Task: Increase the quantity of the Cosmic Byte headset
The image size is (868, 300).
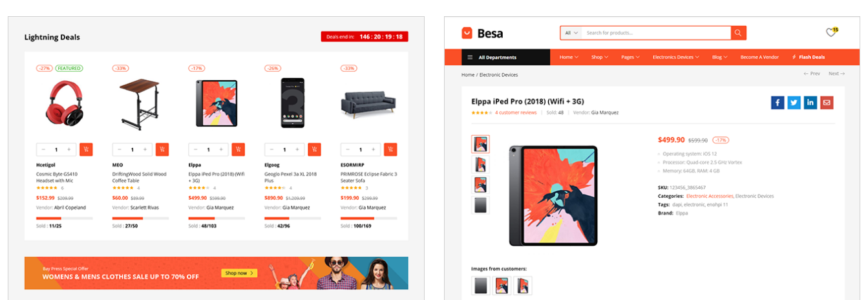Action: pyautogui.click(x=69, y=149)
